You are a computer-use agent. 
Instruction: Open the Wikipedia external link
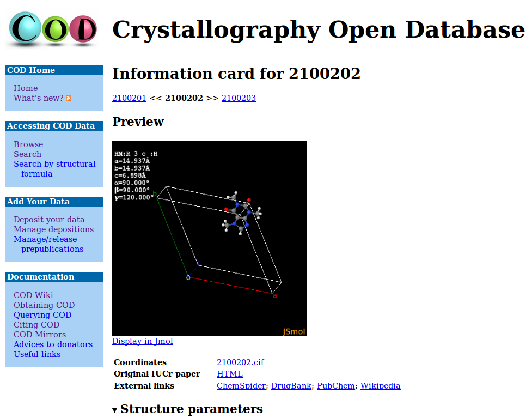click(380, 386)
